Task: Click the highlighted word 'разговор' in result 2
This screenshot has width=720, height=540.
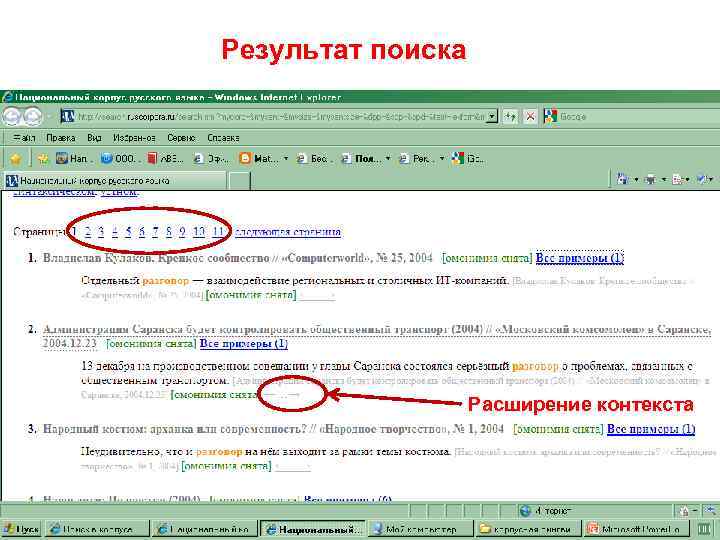Action: [x=535, y=366]
